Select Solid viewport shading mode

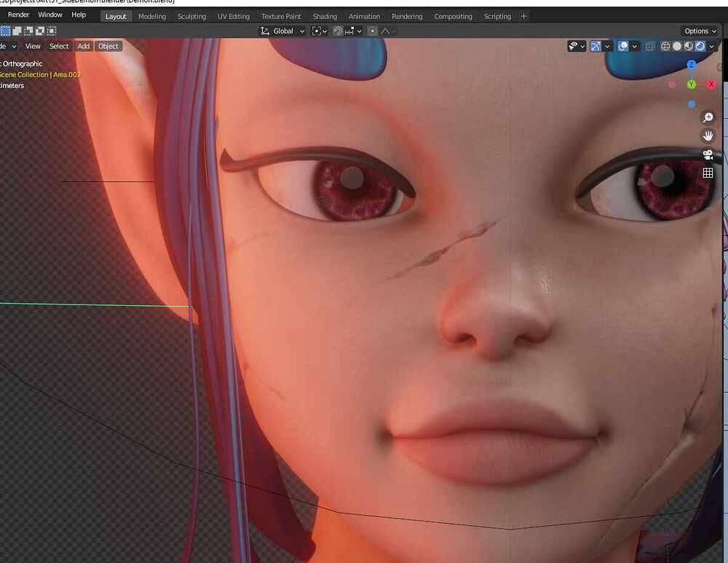click(677, 46)
